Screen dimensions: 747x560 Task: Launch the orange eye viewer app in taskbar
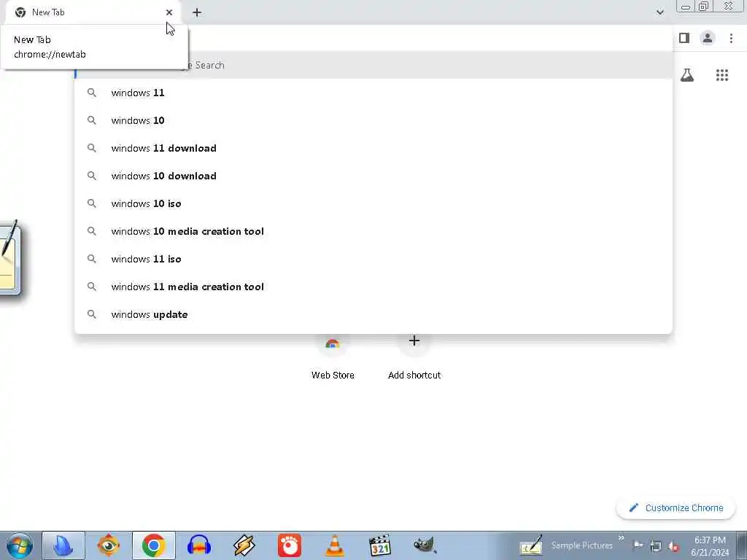tap(109, 545)
